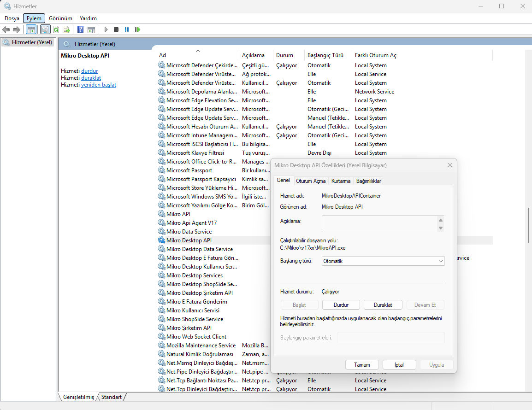Select the Genel tab in properties dialog
This screenshot has height=410, width=532.
point(284,180)
